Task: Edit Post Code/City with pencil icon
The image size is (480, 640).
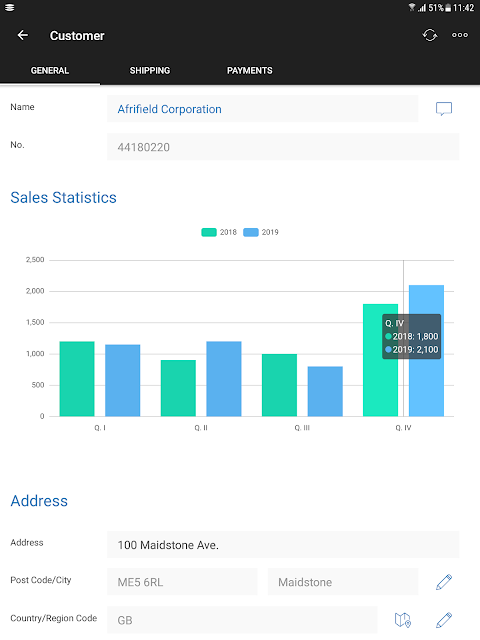Action: pyautogui.click(x=444, y=582)
